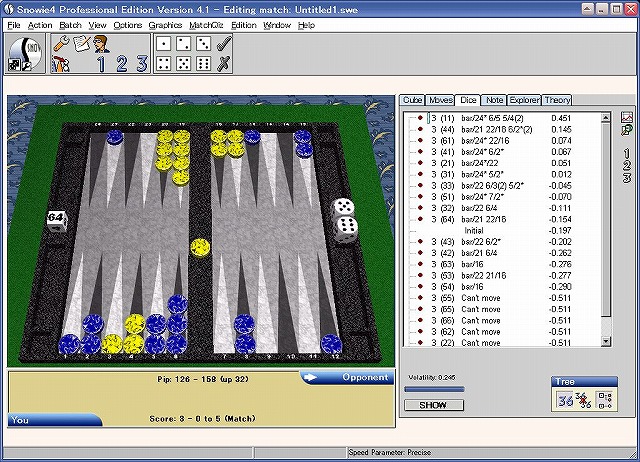
Task: Click the Snowie logo icon in the toolbar
Action: point(25,54)
